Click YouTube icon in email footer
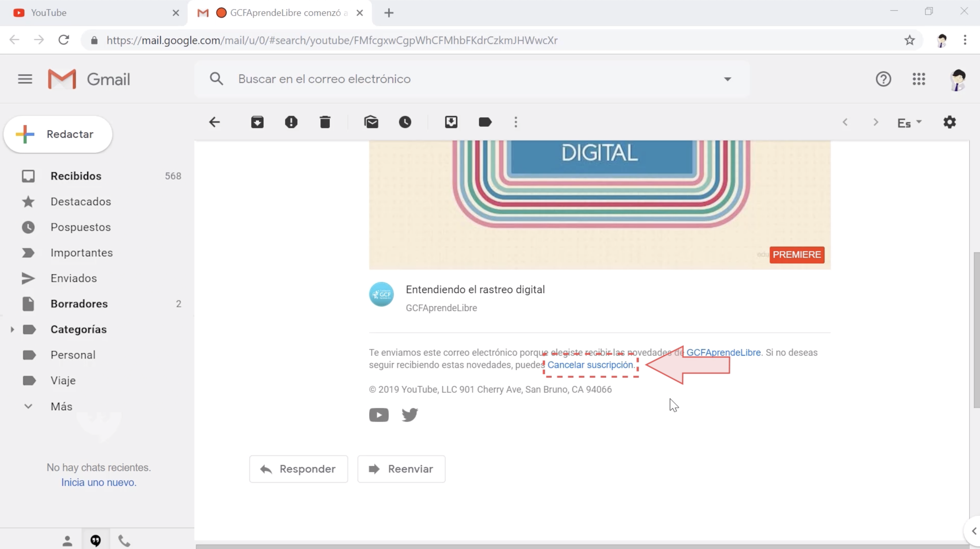This screenshot has height=549, width=980. [x=379, y=414]
